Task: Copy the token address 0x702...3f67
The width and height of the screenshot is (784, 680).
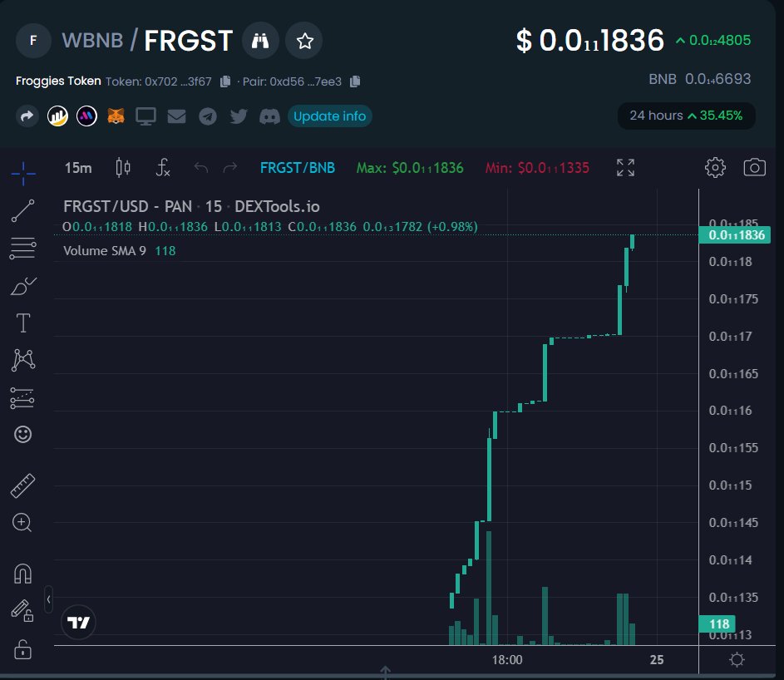Action: click(225, 81)
